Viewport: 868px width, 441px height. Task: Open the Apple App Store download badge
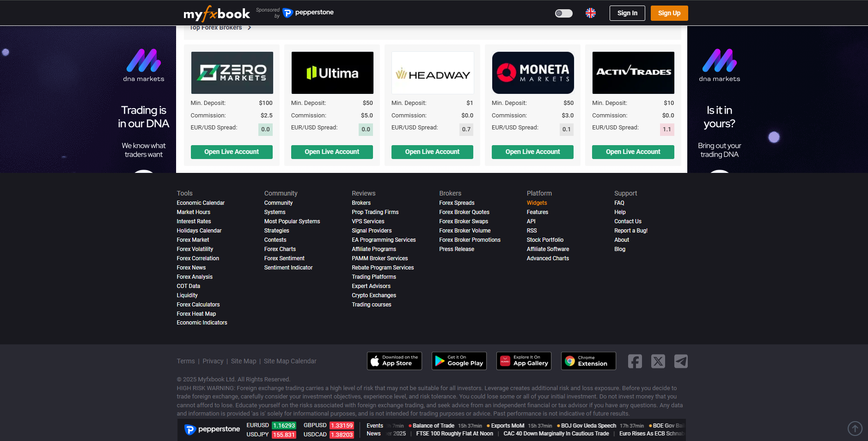[394, 361]
